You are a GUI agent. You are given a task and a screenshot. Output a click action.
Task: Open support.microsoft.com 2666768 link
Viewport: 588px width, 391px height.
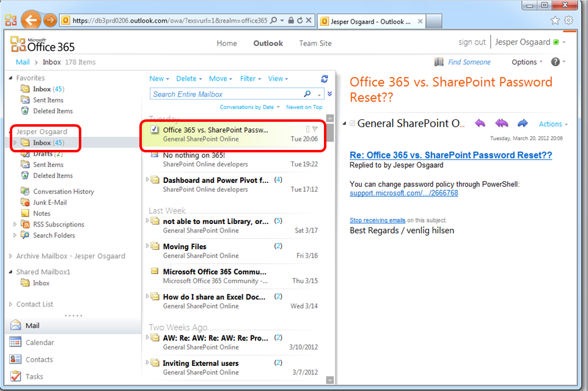coord(404,193)
